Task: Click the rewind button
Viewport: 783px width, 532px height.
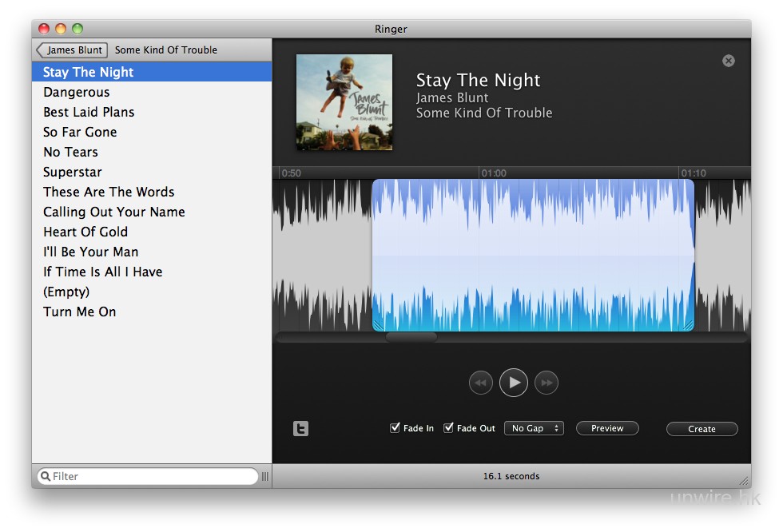Action: (x=480, y=383)
